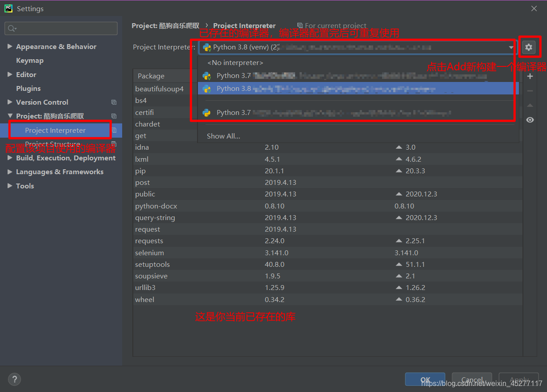The image size is (547, 392).
Task: Choose last Python 3.7 interpreter in list
Action: [358, 113]
